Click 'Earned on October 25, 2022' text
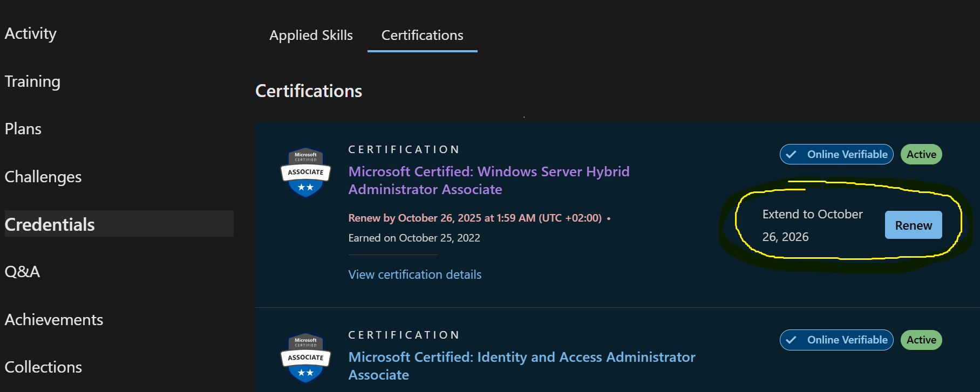The width and height of the screenshot is (980, 392). coord(414,238)
